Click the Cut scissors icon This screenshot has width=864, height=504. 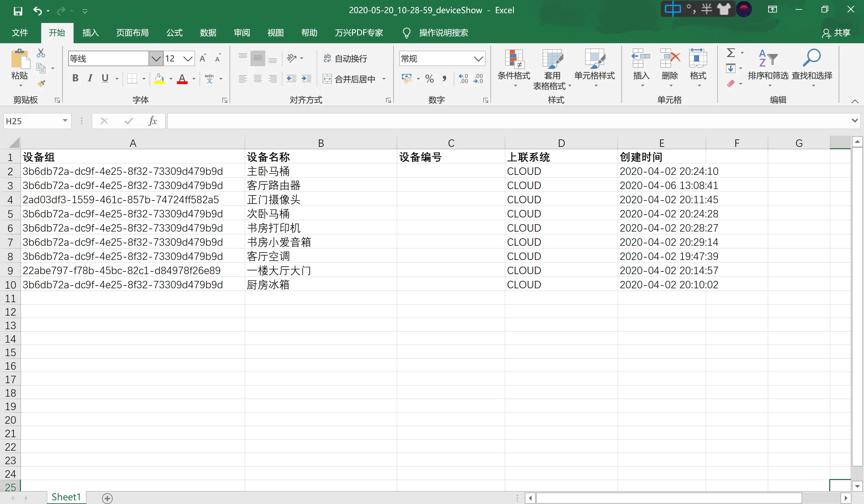pos(41,53)
